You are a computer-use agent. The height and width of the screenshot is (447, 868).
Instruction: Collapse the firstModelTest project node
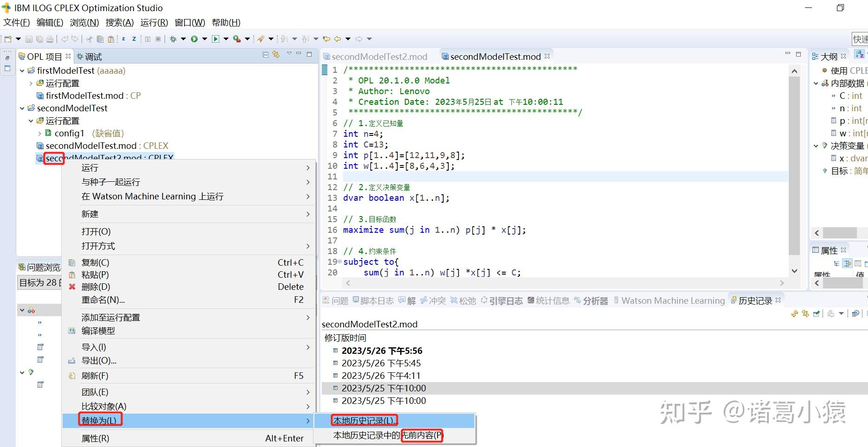(x=22, y=70)
